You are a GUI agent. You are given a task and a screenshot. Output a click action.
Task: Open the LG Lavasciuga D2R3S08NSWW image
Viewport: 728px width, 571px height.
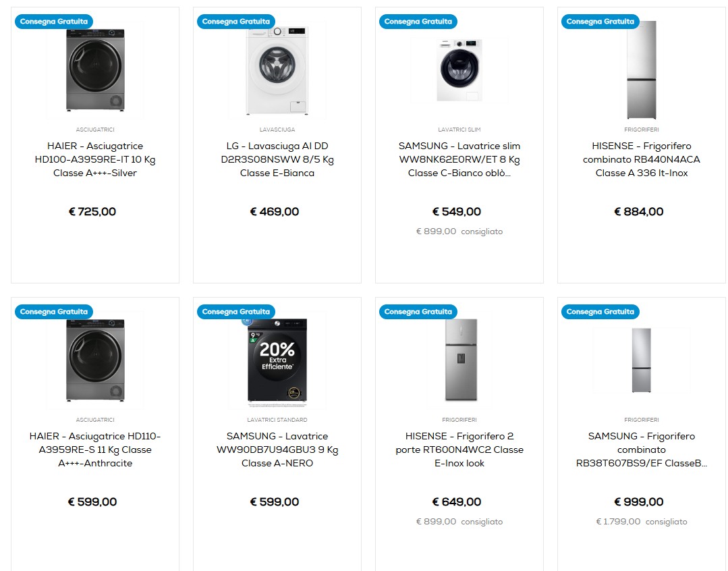pos(277,70)
